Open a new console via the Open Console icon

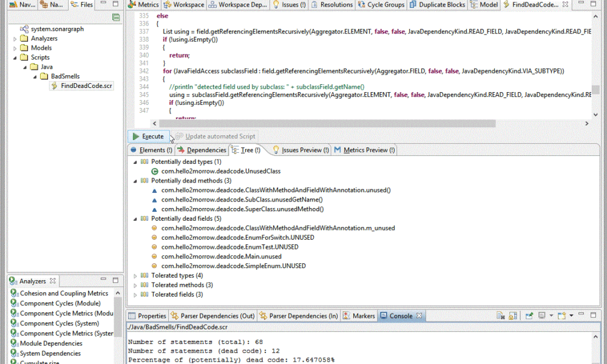pyautogui.click(x=560, y=315)
